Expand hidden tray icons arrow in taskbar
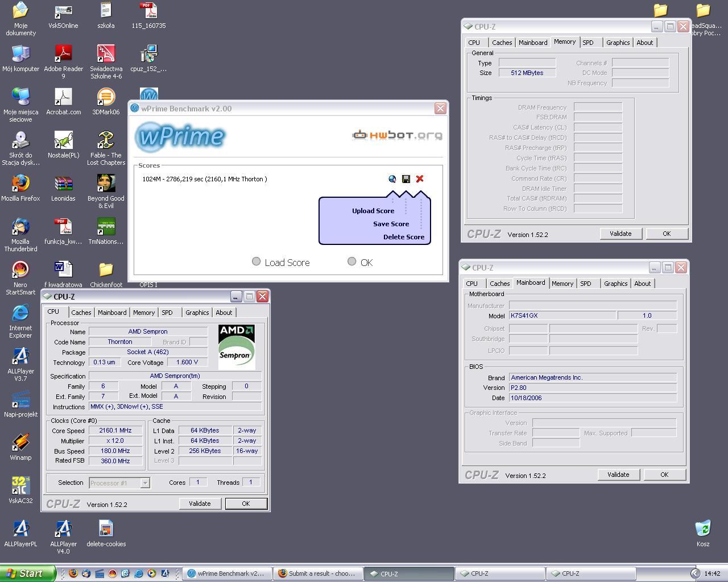728x582 pixels. (695, 573)
